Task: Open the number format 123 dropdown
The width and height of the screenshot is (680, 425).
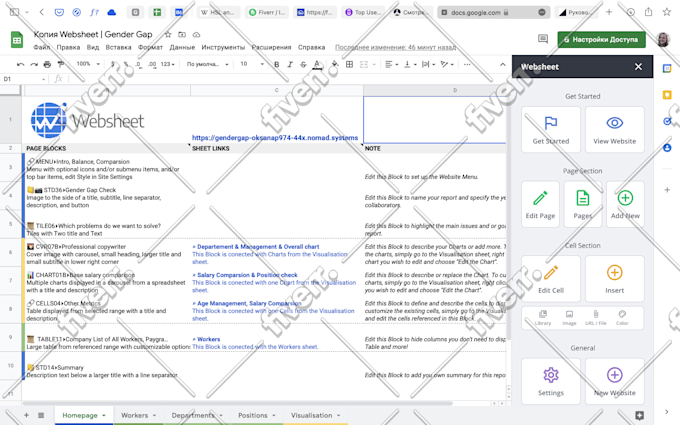Action: pos(167,64)
